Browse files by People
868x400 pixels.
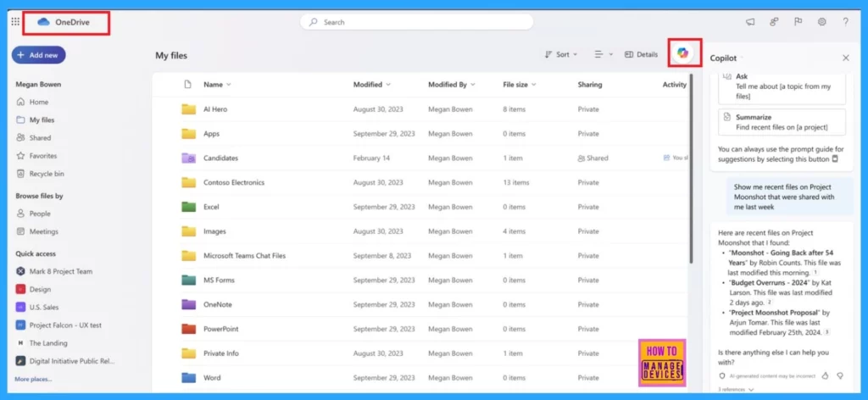coord(34,214)
